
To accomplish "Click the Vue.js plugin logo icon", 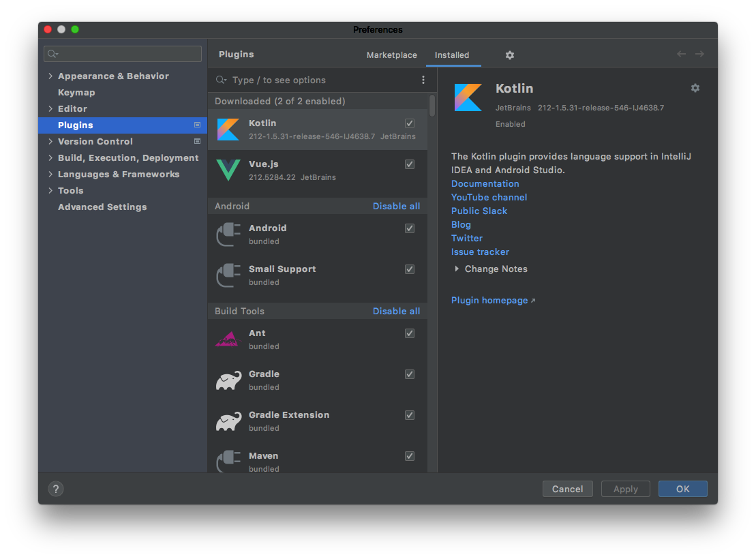I will [228, 170].
